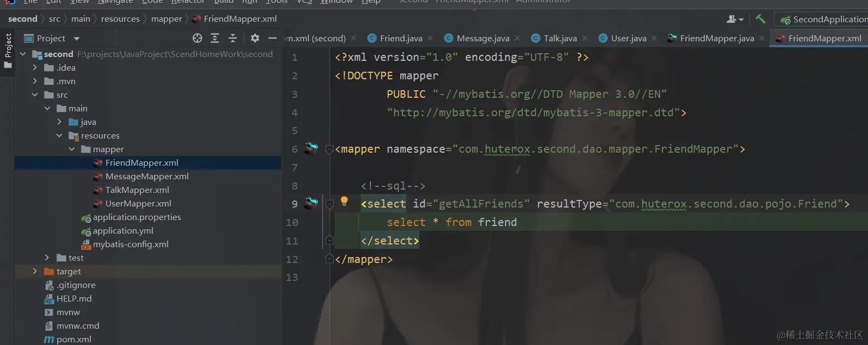Close the m.xml (second) tab
The width and height of the screenshot is (868, 345).
[x=354, y=38]
